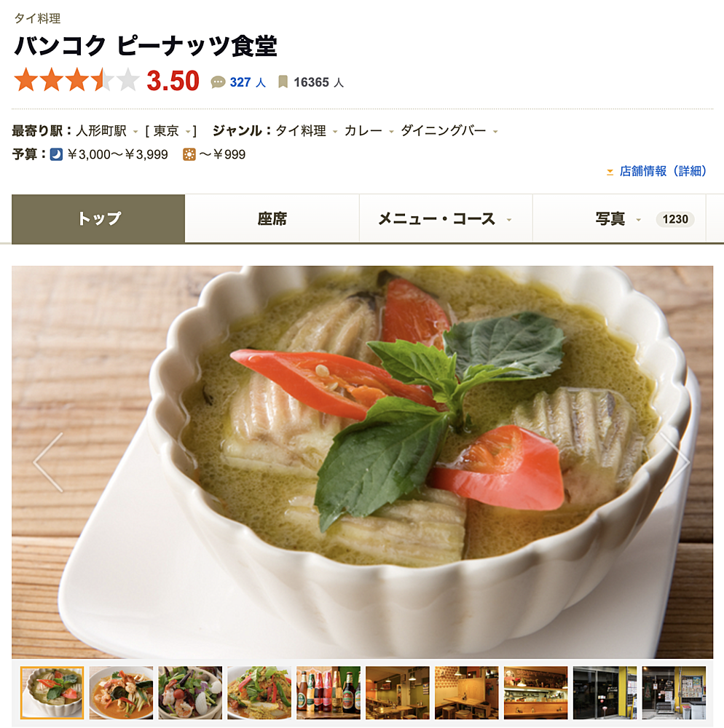Click the lunch budget sun icon
This screenshot has height=728, width=724.
pos(189,154)
